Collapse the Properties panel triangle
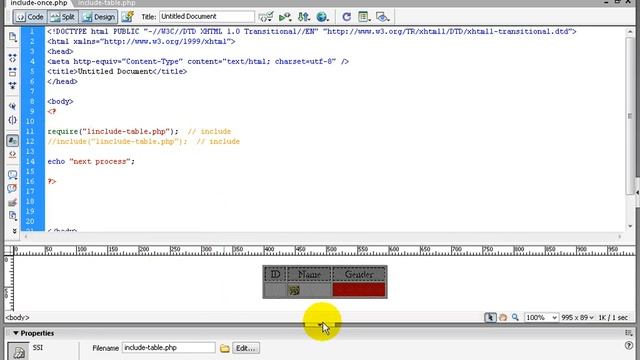The image size is (640, 360). pyautogui.click(x=16, y=333)
